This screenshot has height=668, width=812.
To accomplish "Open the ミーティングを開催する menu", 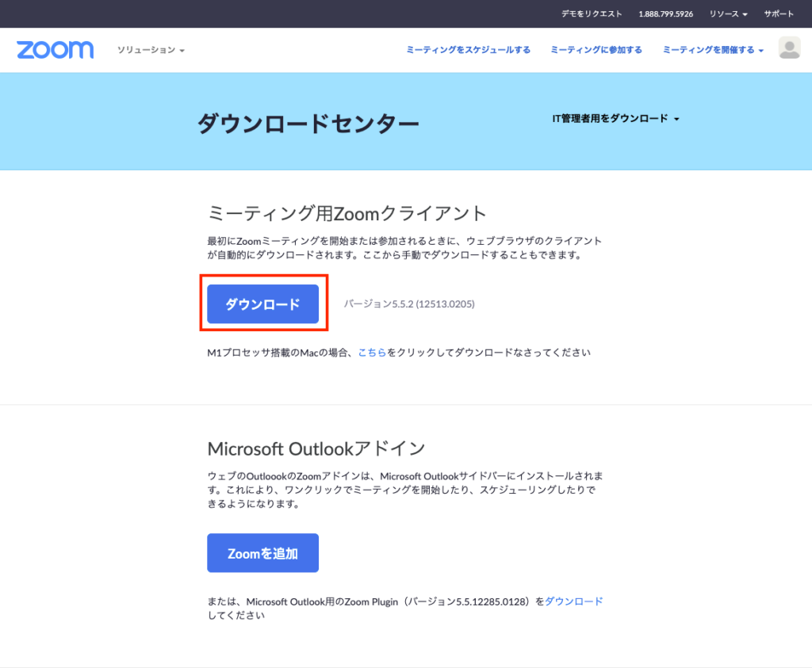I will click(x=713, y=50).
